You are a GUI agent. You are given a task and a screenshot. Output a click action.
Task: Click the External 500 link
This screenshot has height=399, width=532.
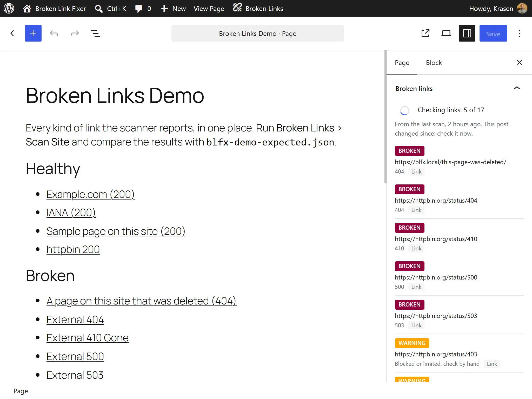pyautogui.click(x=75, y=356)
